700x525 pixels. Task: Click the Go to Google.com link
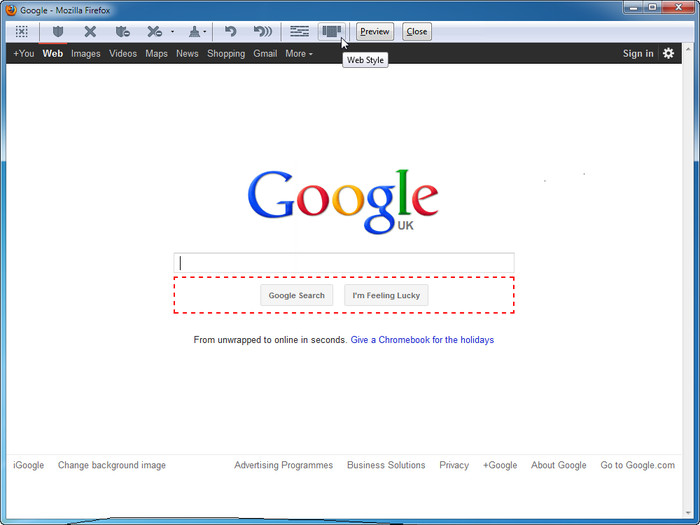pyautogui.click(x=638, y=465)
